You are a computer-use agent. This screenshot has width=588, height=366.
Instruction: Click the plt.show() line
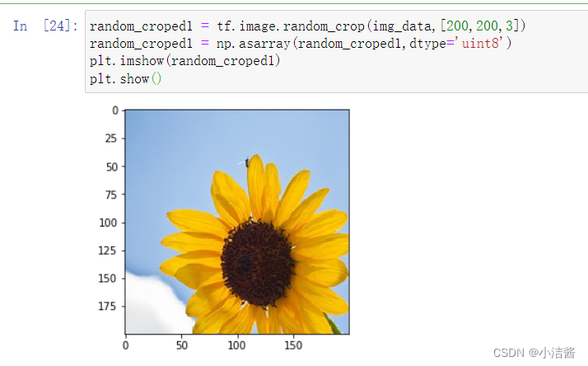(x=126, y=79)
